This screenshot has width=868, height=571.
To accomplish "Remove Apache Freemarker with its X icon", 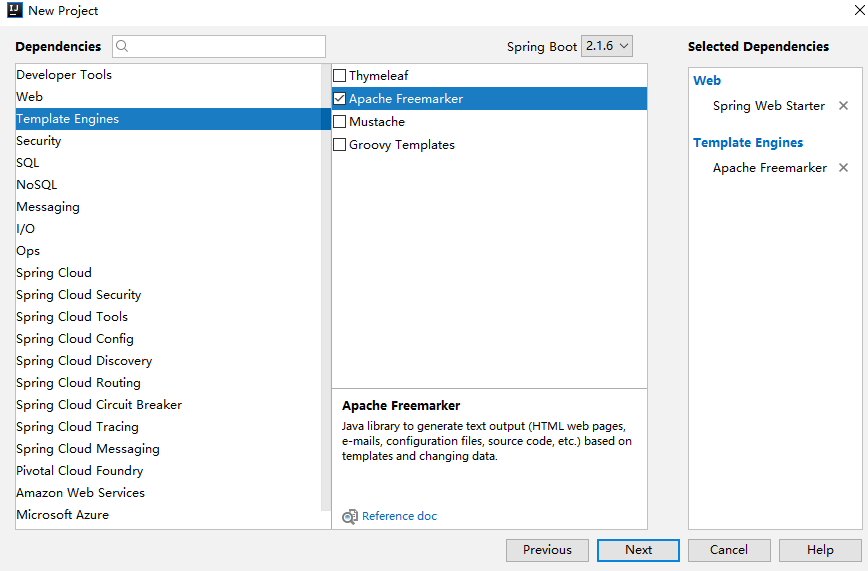I will pyautogui.click(x=843, y=168).
